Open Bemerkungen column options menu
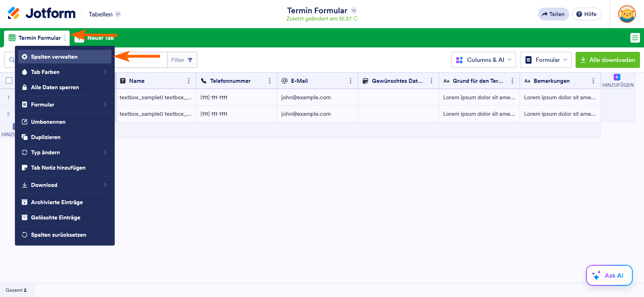Viewport: 644px width, 297px height. point(593,81)
